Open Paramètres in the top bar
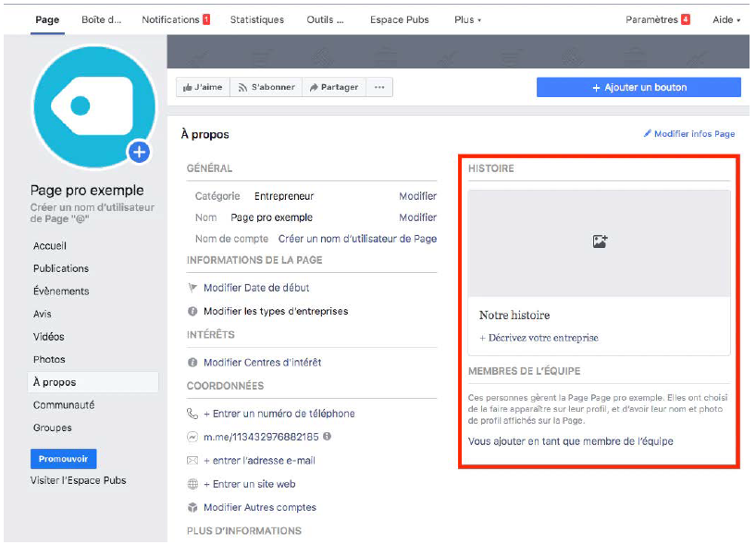756x545 pixels. pyautogui.click(x=651, y=19)
